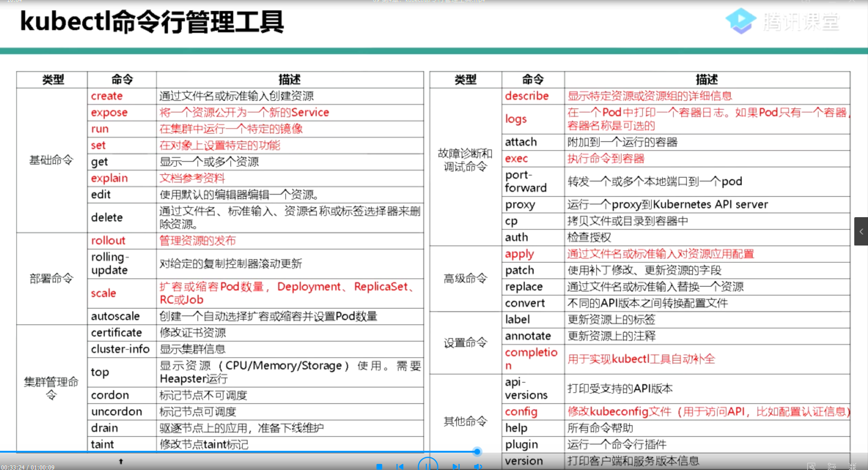Select the '显示集群信息' description cell
868x470 pixels.
pos(290,349)
